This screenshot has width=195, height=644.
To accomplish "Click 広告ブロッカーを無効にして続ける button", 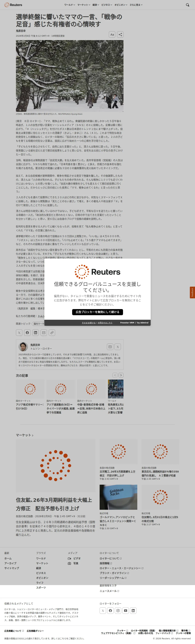I will (x=97, y=312).
